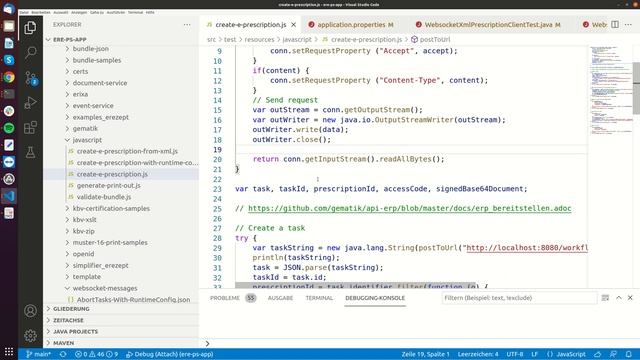Screen dimensions: 640x360
Task: Open the cloud upload icon in status bar
Action: click(598, 354)
